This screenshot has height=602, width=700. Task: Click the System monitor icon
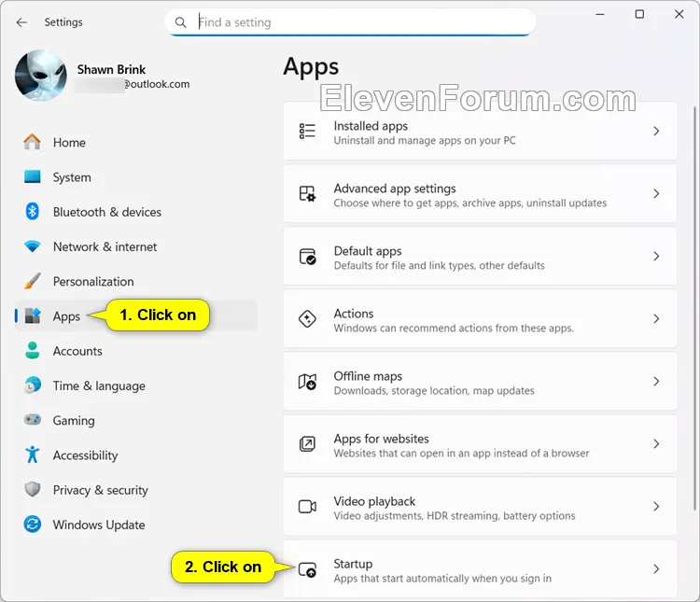pyautogui.click(x=32, y=176)
